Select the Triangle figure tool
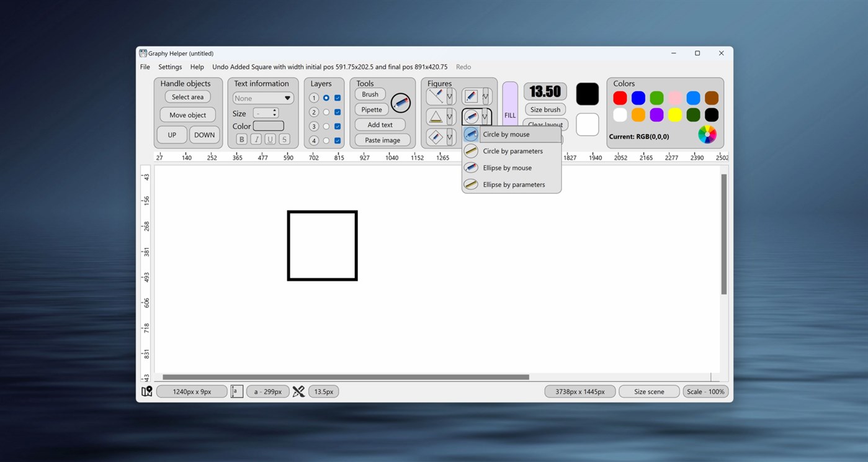868x462 pixels. [x=436, y=116]
